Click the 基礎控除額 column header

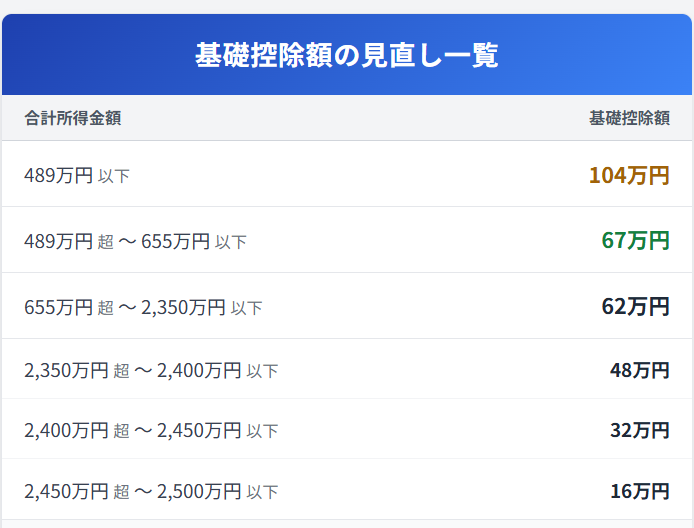coord(629,118)
